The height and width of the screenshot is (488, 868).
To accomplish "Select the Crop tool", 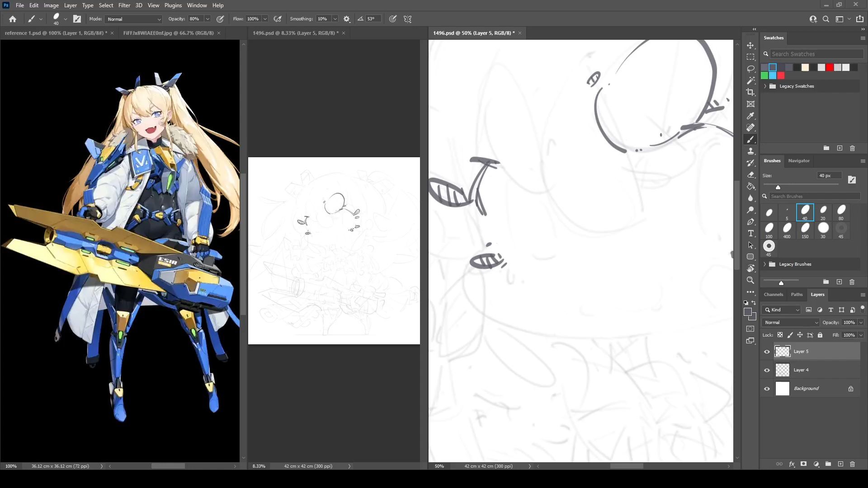I will [x=750, y=92].
